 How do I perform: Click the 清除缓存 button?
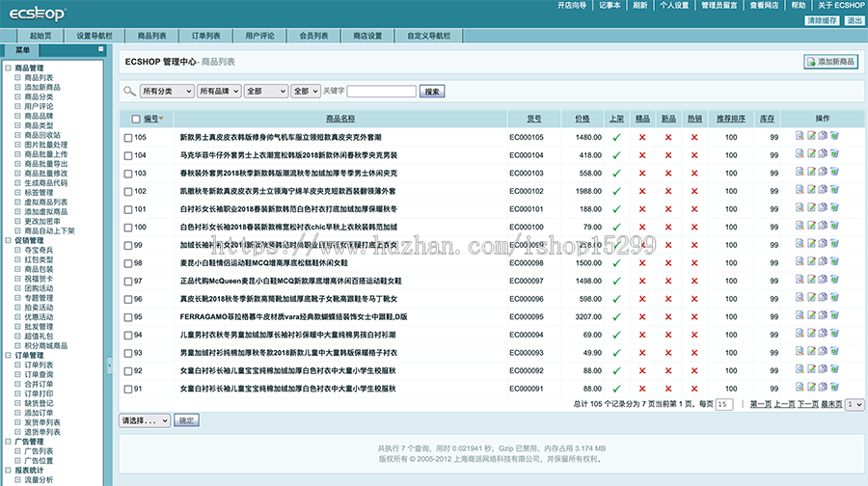pyautogui.click(x=822, y=20)
